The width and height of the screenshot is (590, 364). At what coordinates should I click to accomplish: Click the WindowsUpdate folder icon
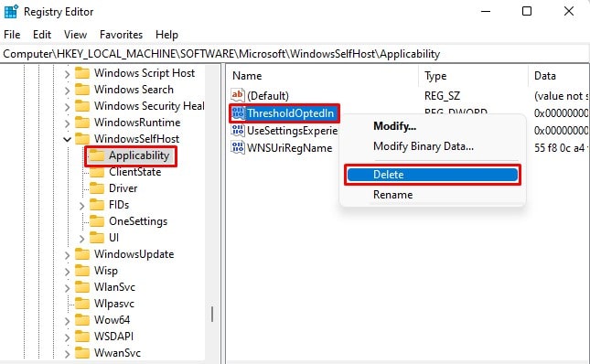tap(82, 254)
